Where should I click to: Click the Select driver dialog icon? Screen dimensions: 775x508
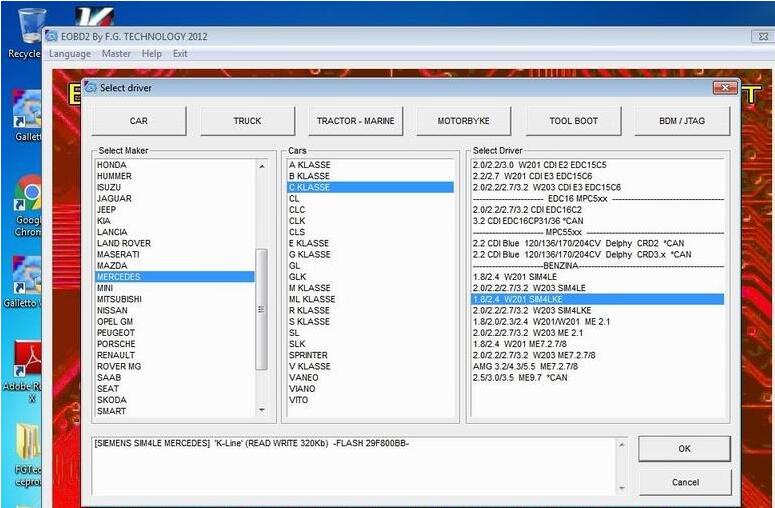click(91, 87)
